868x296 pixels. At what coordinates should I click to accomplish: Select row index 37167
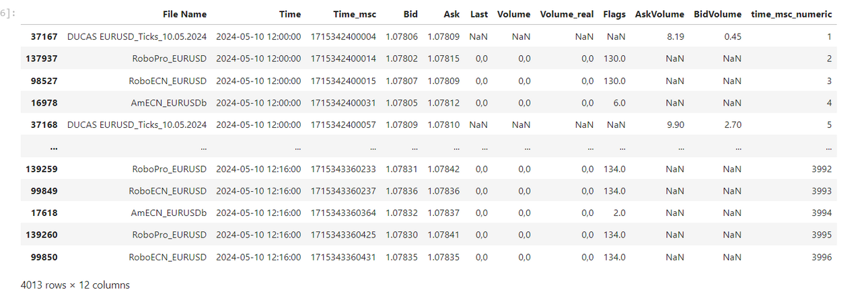44,37
